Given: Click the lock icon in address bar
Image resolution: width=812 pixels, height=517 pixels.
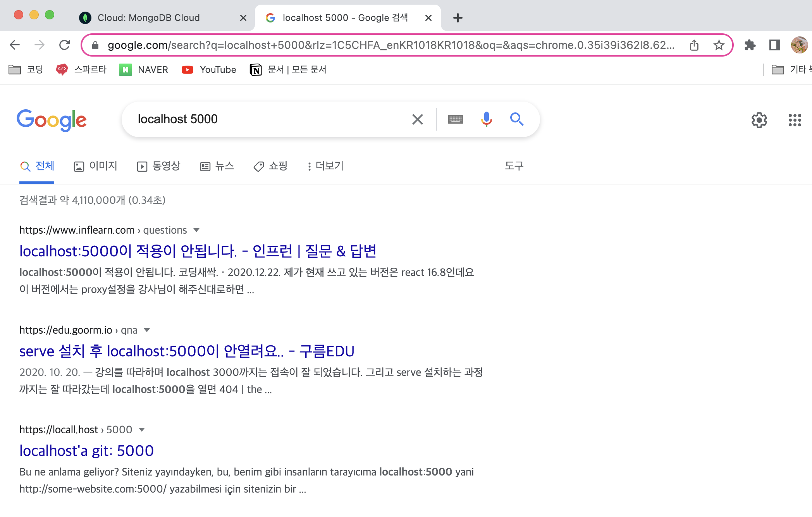Looking at the screenshot, I should [x=95, y=45].
